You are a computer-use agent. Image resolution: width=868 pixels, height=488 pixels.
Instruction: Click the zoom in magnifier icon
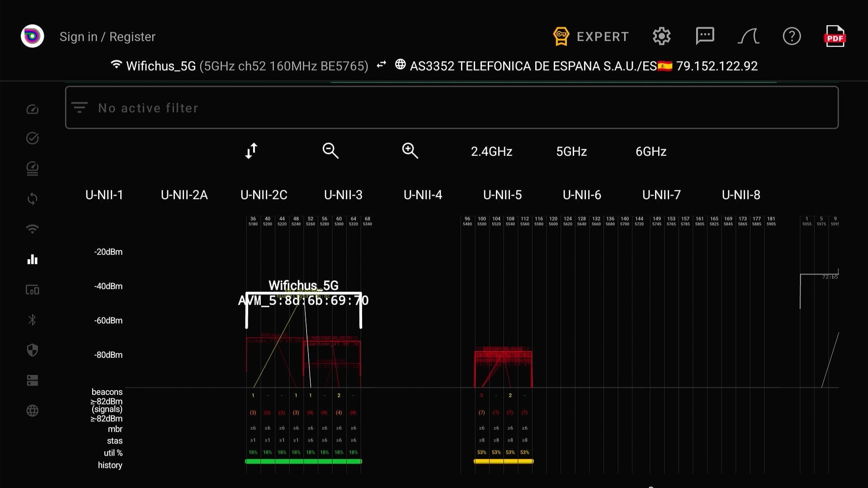410,151
